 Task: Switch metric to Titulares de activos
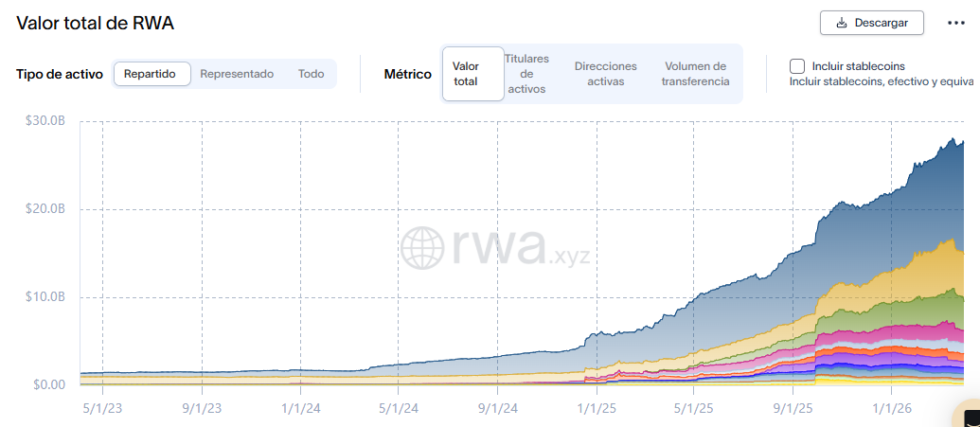526,74
